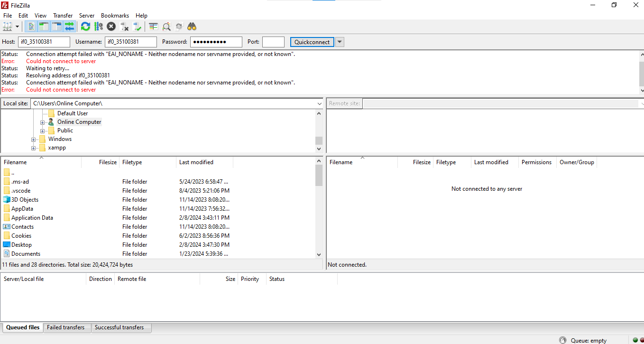This screenshot has width=644, height=344.
Task: Select the Contacts folder icon row
Action: pyautogui.click(x=158, y=227)
